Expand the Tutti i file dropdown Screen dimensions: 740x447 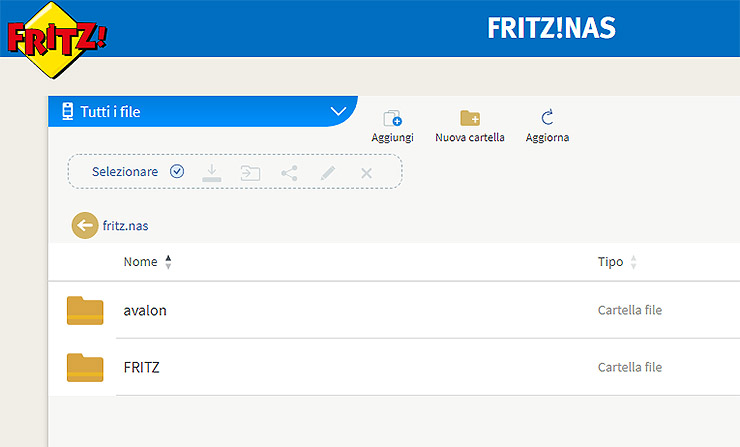[x=338, y=111]
